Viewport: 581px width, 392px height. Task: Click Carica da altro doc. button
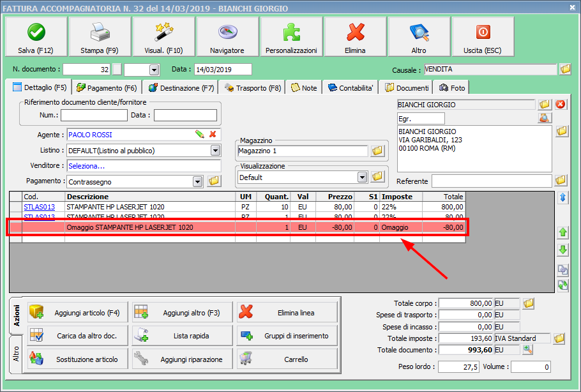tap(78, 335)
